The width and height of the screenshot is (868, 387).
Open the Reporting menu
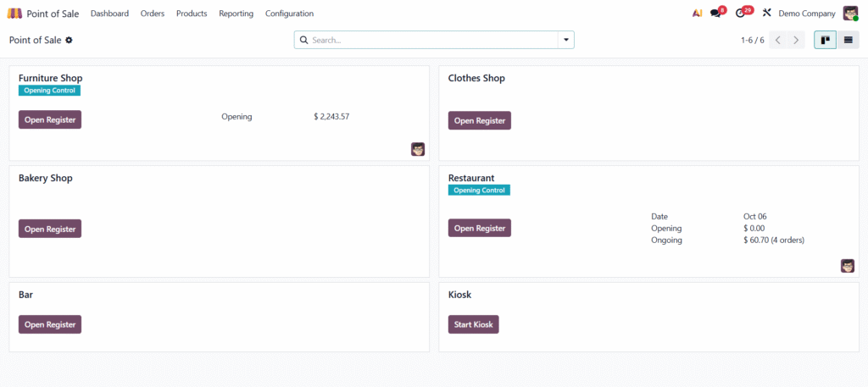[236, 14]
